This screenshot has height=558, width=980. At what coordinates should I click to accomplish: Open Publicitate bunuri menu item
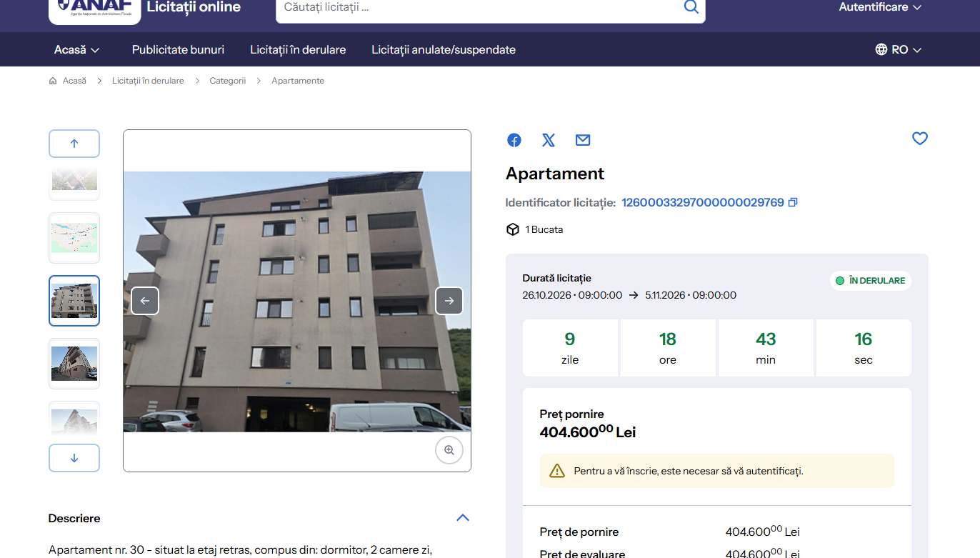pos(178,50)
